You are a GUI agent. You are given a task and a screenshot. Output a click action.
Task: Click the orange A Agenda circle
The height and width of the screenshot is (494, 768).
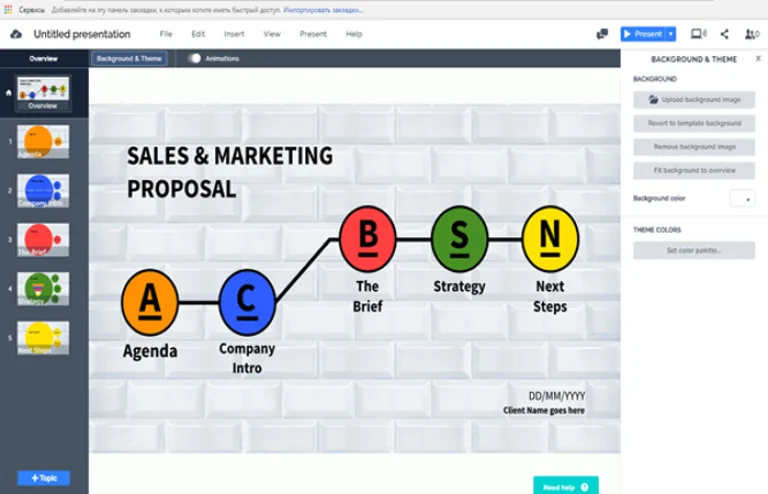click(150, 302)
